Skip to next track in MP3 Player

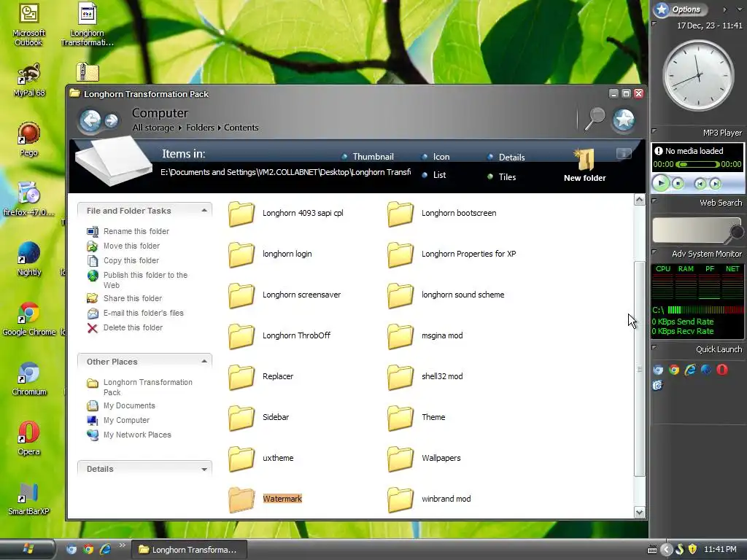(715, 184)
